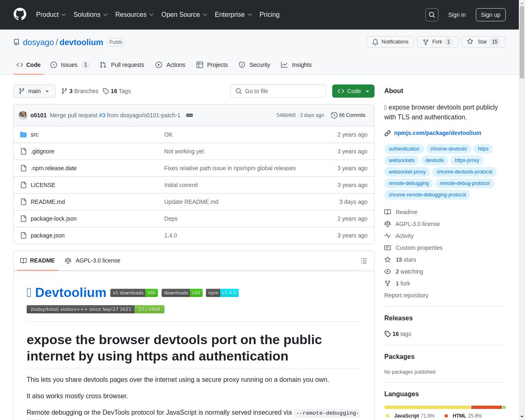Open the GitHub home logo

[x=20, y=14]
